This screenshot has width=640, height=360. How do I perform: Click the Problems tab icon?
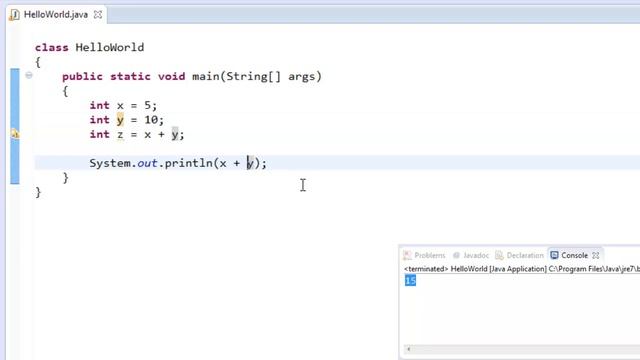(x=407, y=256)
